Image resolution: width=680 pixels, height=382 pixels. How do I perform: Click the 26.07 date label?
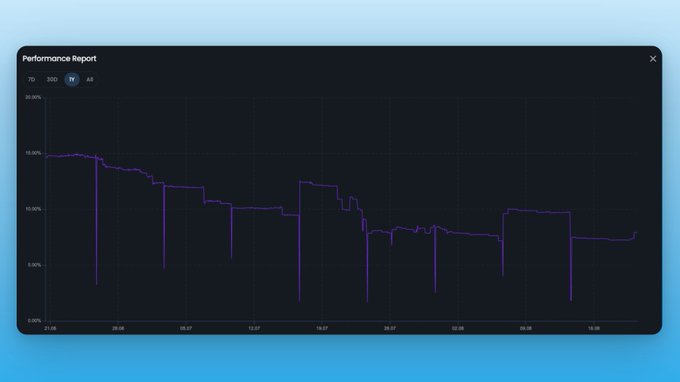(x=390, y=329)
